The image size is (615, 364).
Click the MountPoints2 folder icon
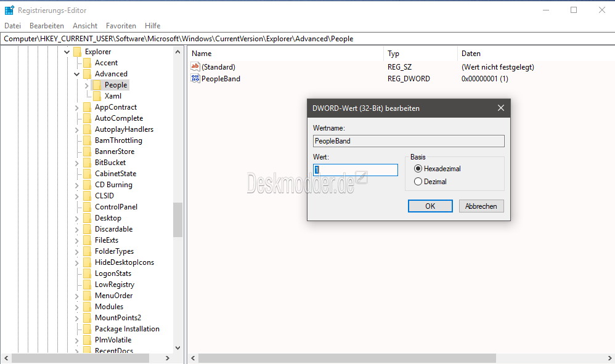click(x=87, y=318)
